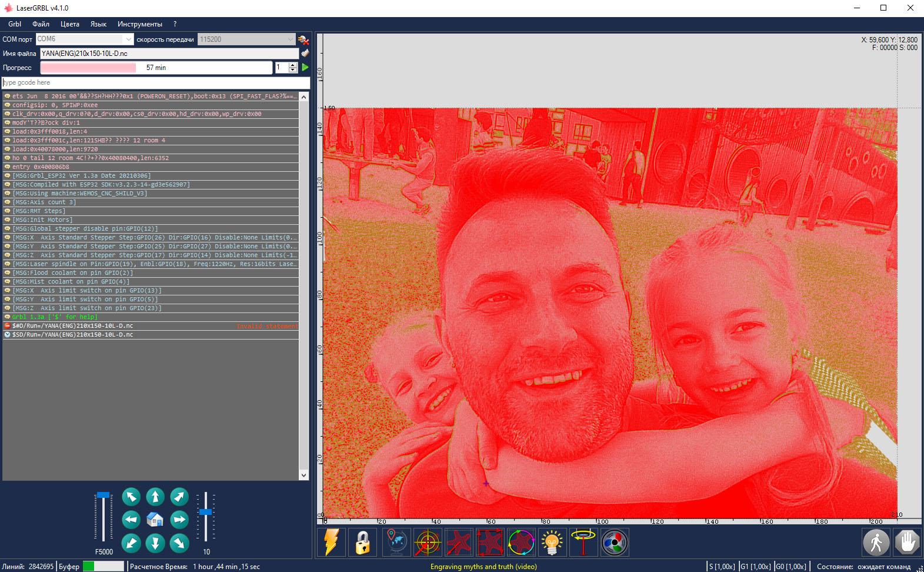Open the baud rate 115200 dropdown
924x572 pixels.
click(290, 39)
